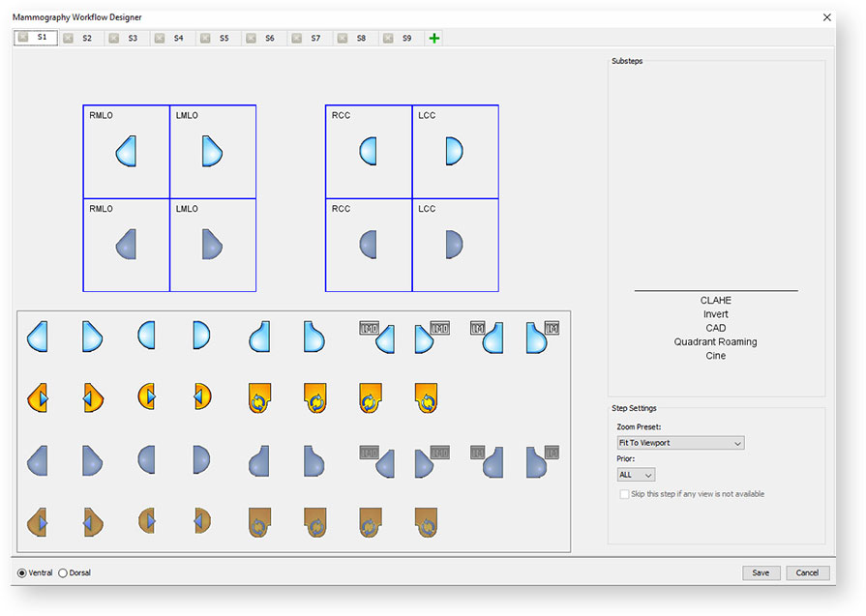866x616 pixels.
Task: Select the Ventral radio button
Action: pos(22,572)
